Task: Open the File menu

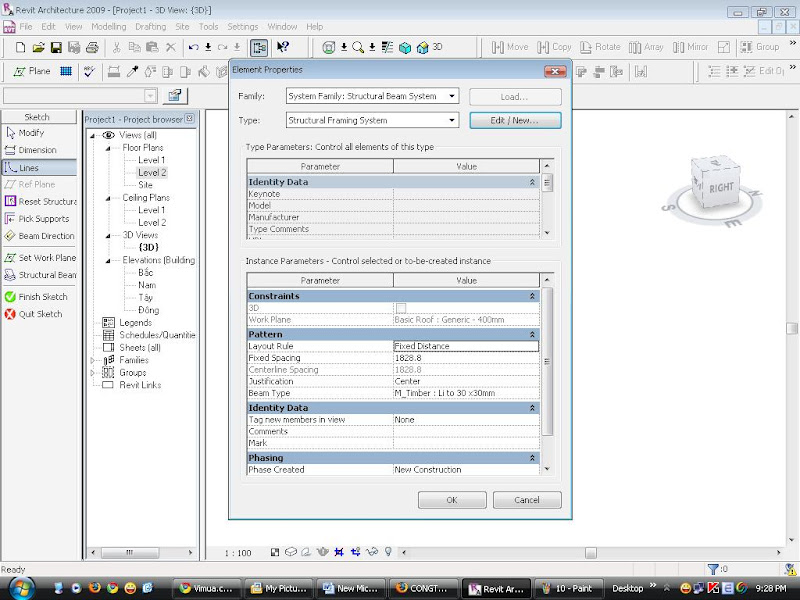Action: pyautogui.click(x=26, y=27)
